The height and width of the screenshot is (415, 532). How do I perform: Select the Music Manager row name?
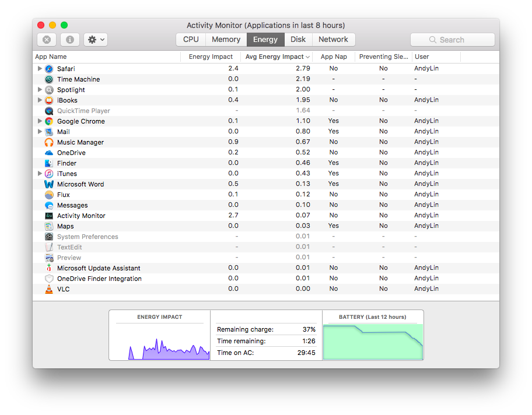point(80,142)
